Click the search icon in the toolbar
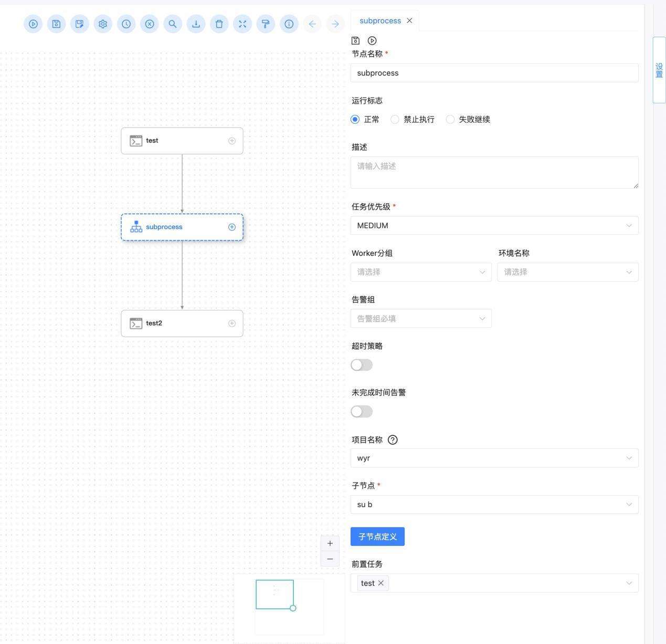666x644 pixels. pos(173,24)
